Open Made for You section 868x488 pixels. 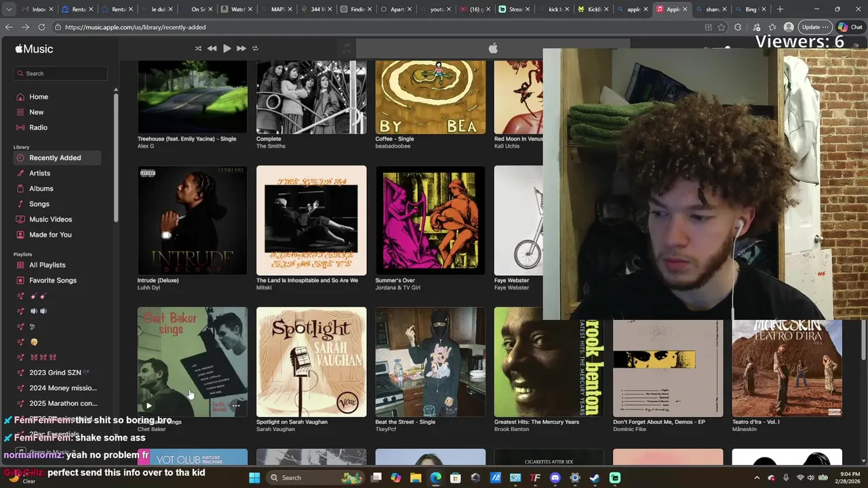[50, 235]
